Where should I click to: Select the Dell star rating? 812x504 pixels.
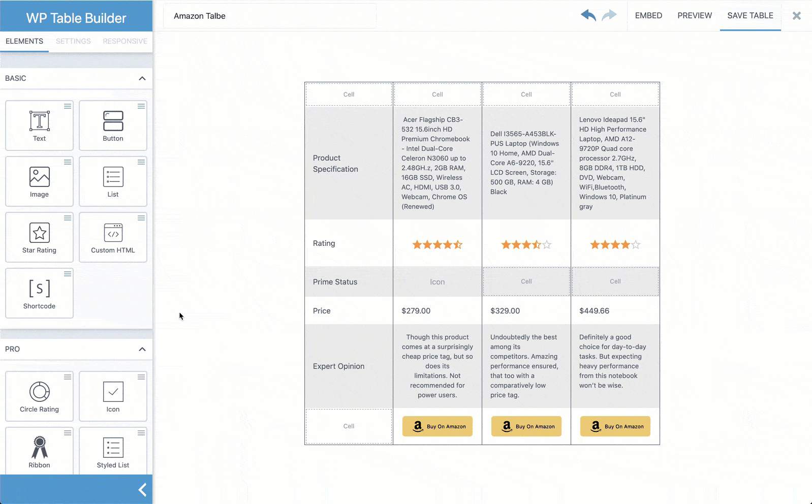pyautogui.click(x=526, y=244)
